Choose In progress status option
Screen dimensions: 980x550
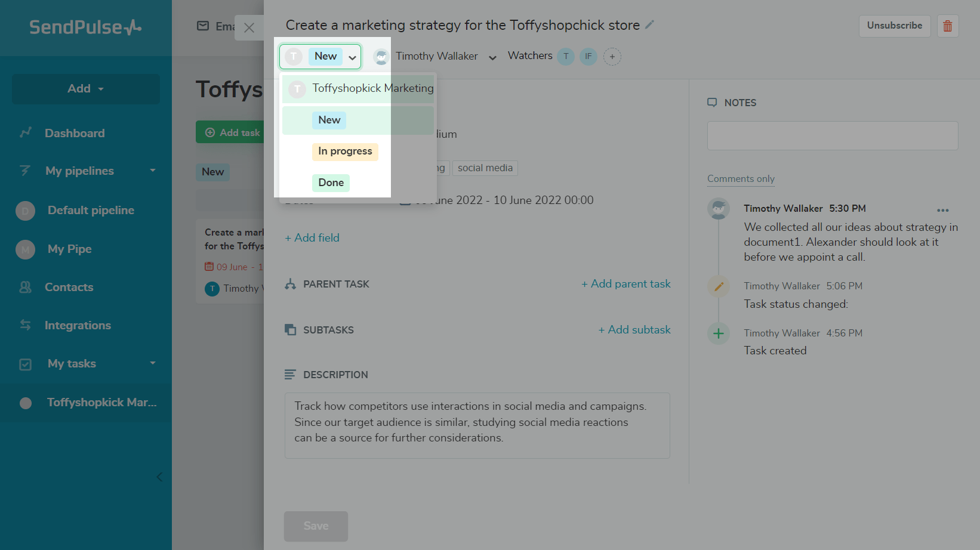345,152
